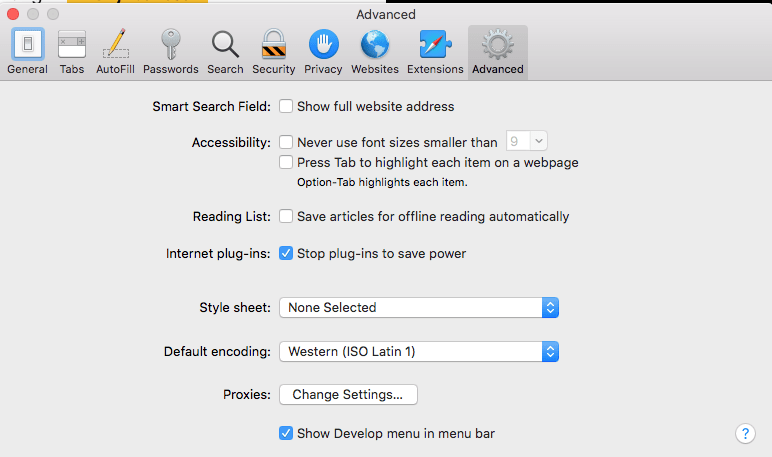772x457 pixels.
Task: Click the Reading List label
Action: 232,216
